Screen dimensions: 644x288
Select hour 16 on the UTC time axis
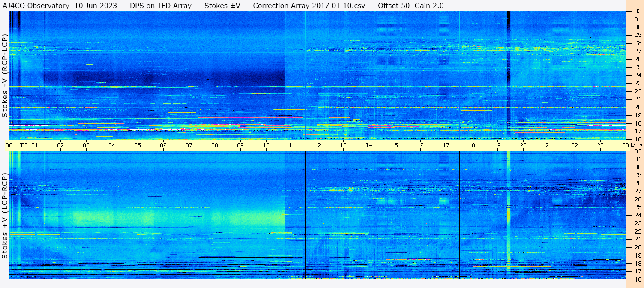420,145
